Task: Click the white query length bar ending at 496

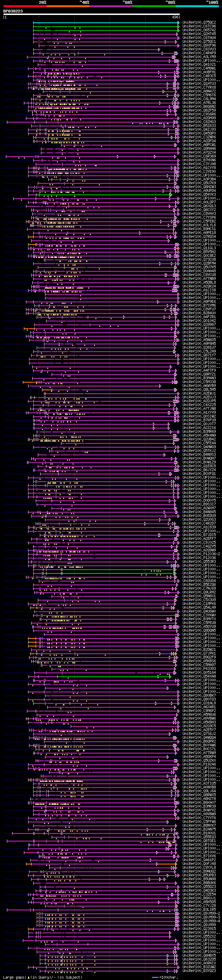Action: 92,15
